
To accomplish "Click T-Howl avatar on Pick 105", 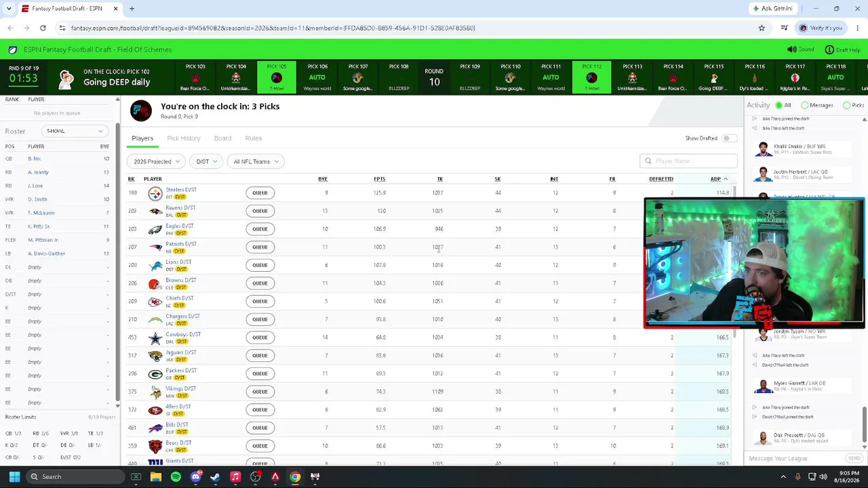I will (277, 78).
